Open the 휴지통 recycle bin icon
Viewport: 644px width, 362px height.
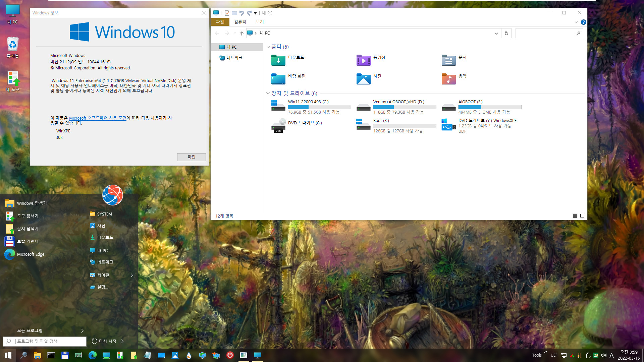point(12,47)
